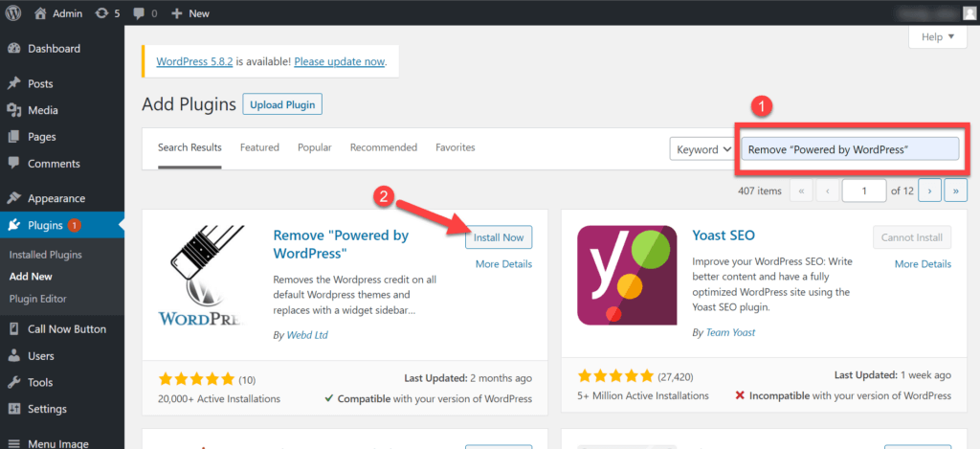The width and height of the screenshot is (980, 449).
Task: Click the Tools wrench icon
Action: pyautogui.click(x=13, y=382)
